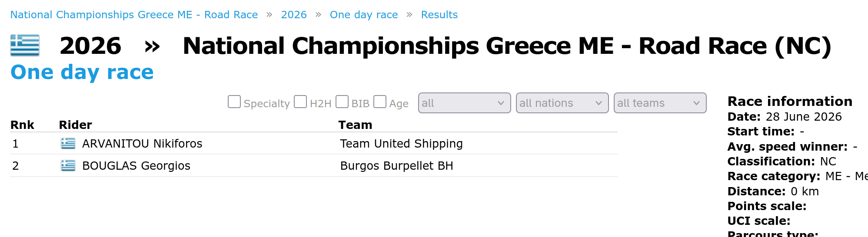The width and height of the screenshot is (868, 237).
Task: Enable the Age checkbox
Action: coord(380,102)
